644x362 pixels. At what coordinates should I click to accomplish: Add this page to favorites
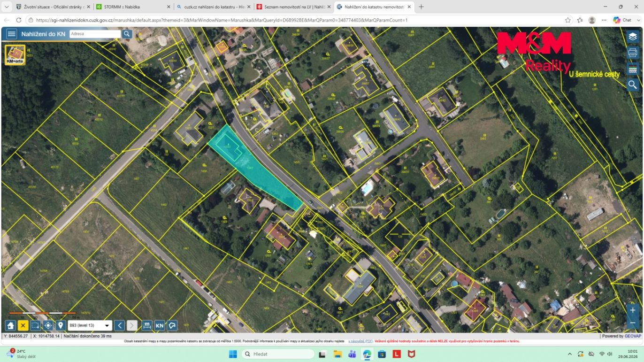568,20
